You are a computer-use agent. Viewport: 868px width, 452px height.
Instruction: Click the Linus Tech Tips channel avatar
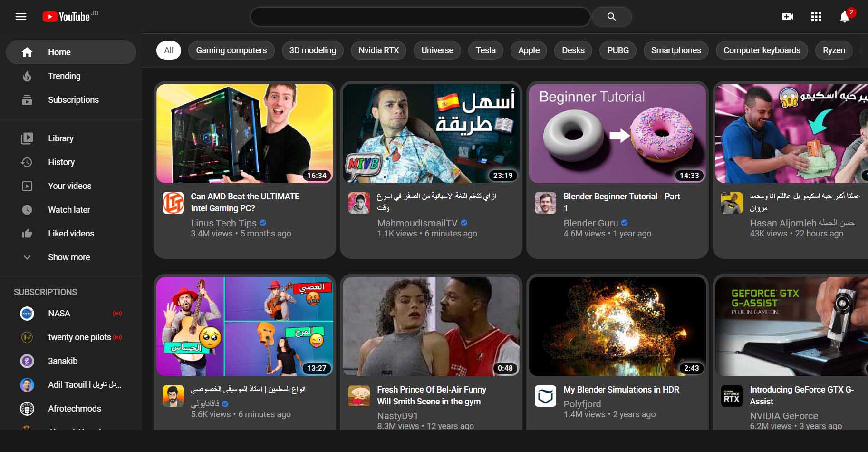pyautogui.click(x=173, y=203)
